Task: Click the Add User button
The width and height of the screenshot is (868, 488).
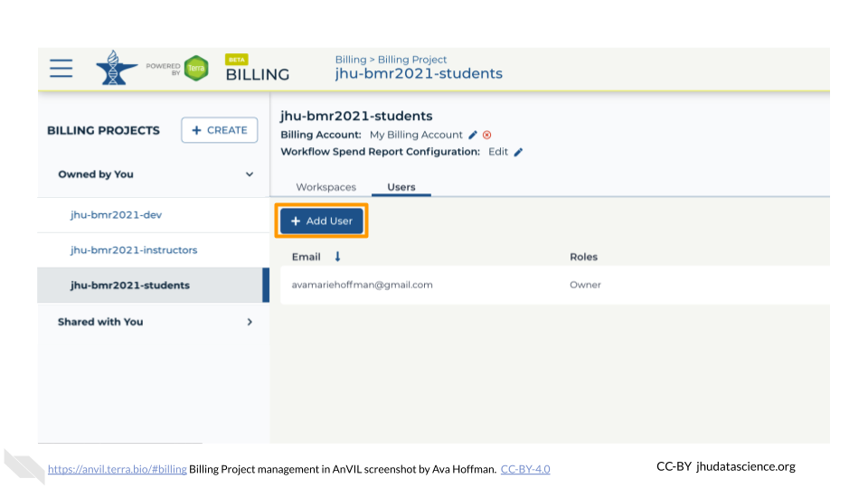Action: [x=322, y=221]
